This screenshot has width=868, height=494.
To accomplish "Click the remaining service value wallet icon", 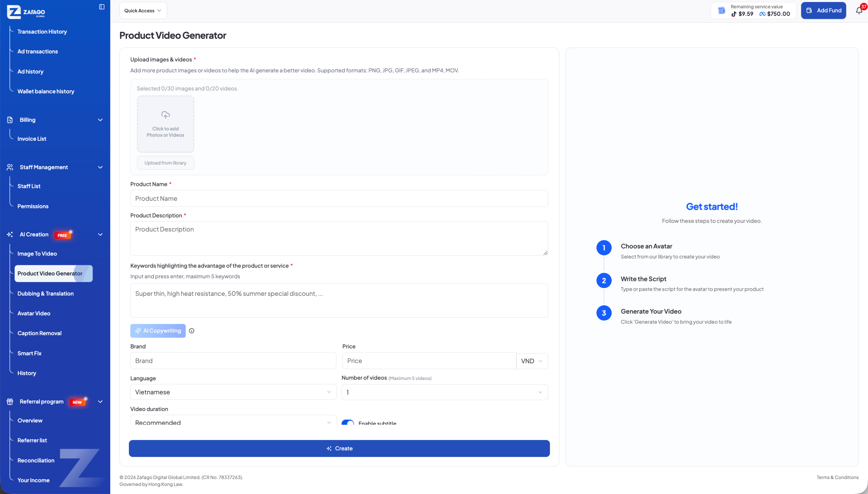I will pyautogui.click(x=722, y=11).
